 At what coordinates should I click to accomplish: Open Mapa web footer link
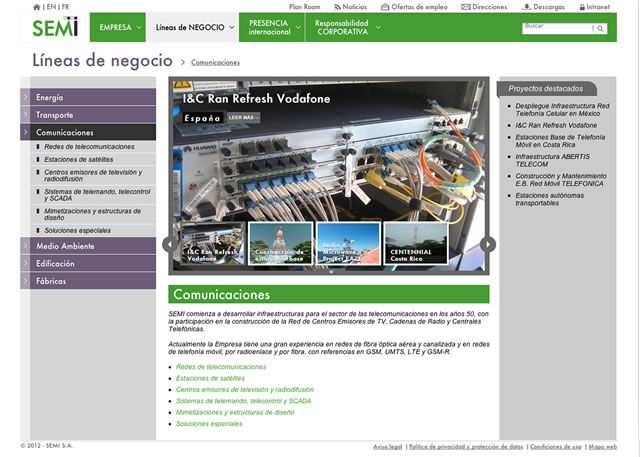pos(602,447)
